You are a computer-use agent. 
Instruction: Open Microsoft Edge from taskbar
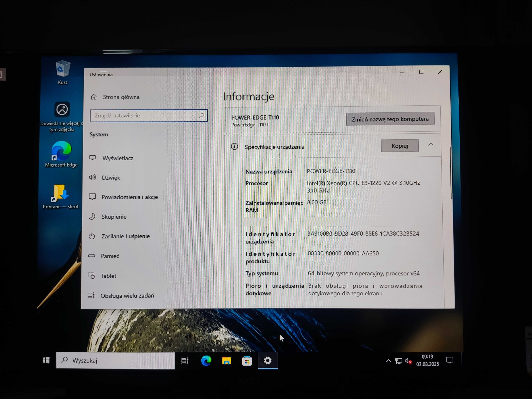pyautogui.click(x=206, y=361)
